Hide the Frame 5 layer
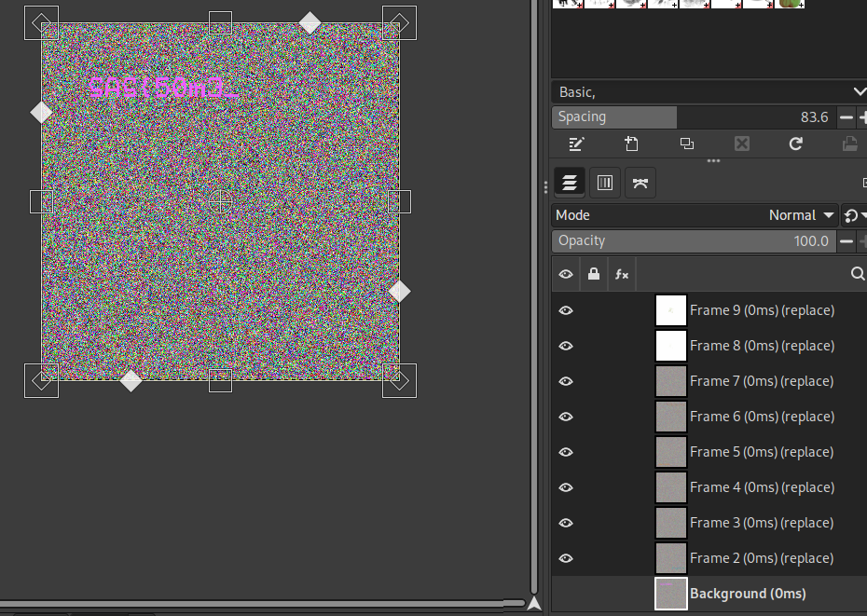The width and height of the screenshot is (867, 616). pos(566,452)
